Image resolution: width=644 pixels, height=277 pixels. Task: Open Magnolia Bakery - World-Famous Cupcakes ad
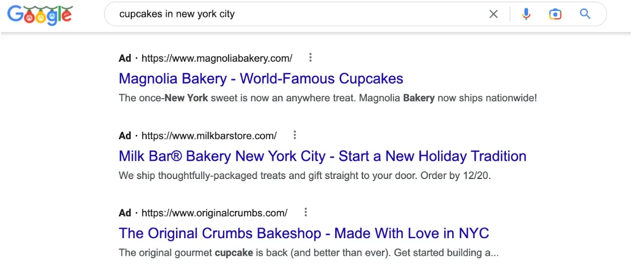(261, 79)
